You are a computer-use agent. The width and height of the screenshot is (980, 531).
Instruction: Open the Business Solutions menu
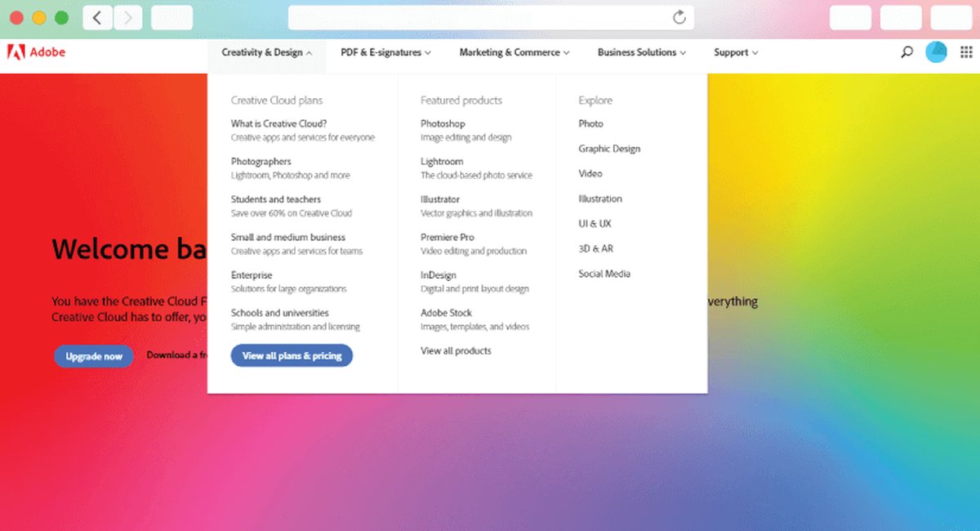coord(641,52)
